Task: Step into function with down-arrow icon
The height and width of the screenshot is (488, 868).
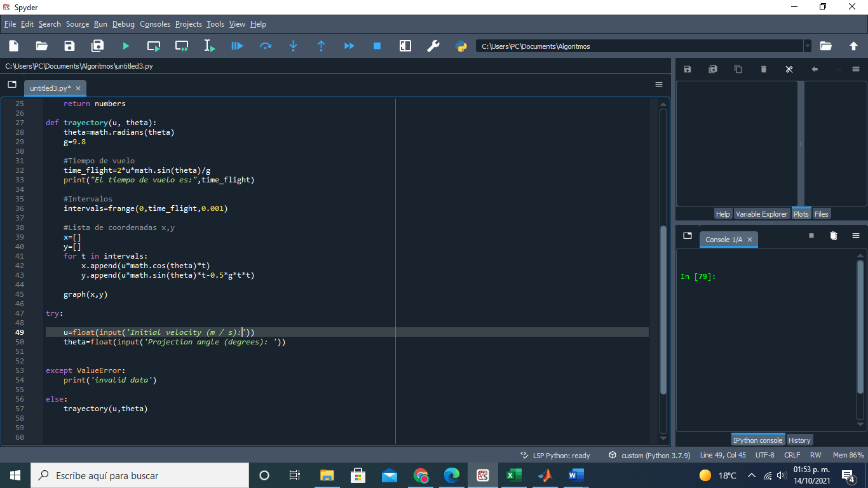Action: [293, 46]
